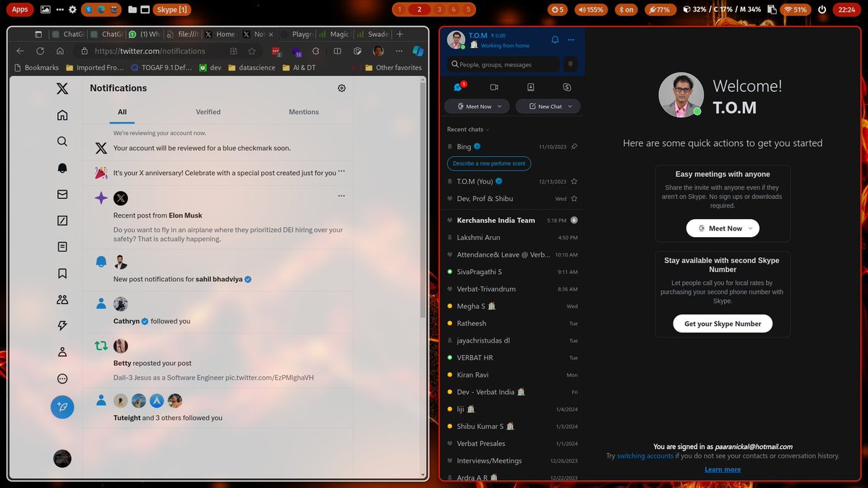Open Home from the X sidebar
This screenshot has width=868, height=488.
[x=62, y=115]
